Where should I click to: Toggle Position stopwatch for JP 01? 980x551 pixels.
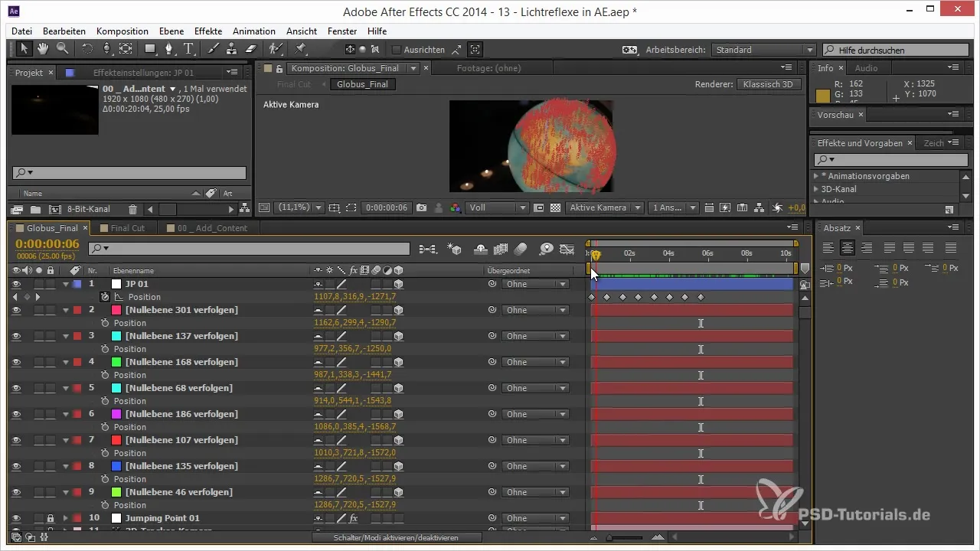(105, 297)
